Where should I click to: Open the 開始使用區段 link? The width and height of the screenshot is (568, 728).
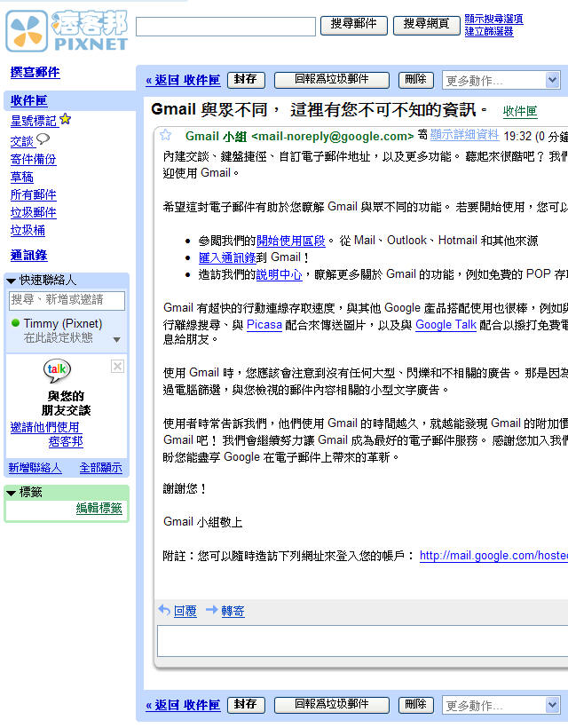click(x=290, y=241)
